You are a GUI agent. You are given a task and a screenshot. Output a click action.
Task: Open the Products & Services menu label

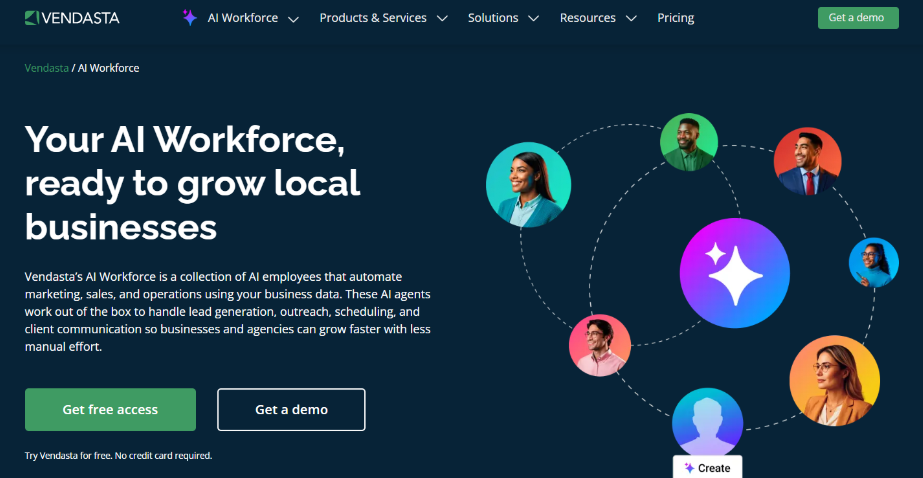(x=373, y=18)
